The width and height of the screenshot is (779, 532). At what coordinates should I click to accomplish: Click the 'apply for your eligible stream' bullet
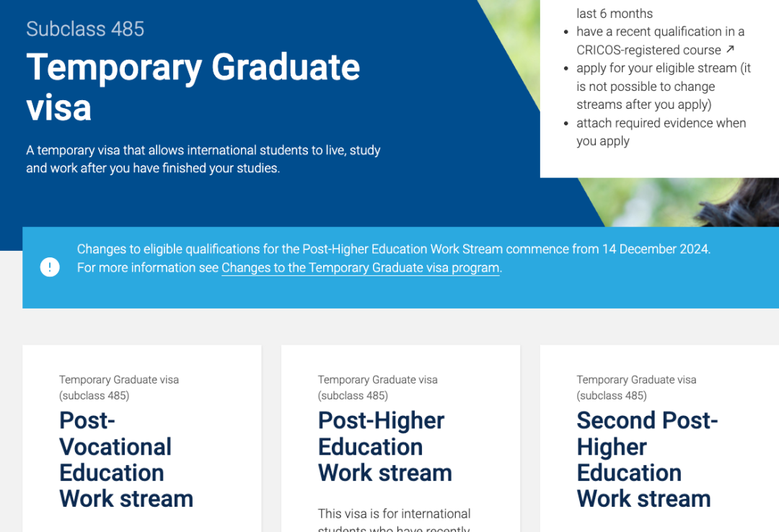point(663,87)
